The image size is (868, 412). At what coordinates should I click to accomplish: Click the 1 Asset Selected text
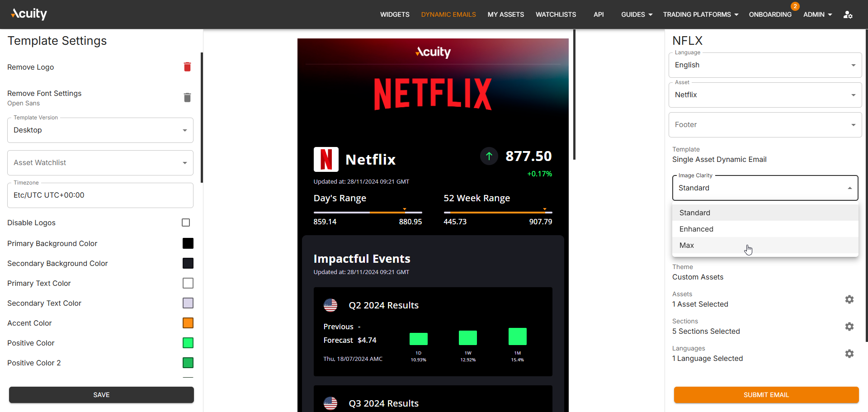[x=700, y=304]
